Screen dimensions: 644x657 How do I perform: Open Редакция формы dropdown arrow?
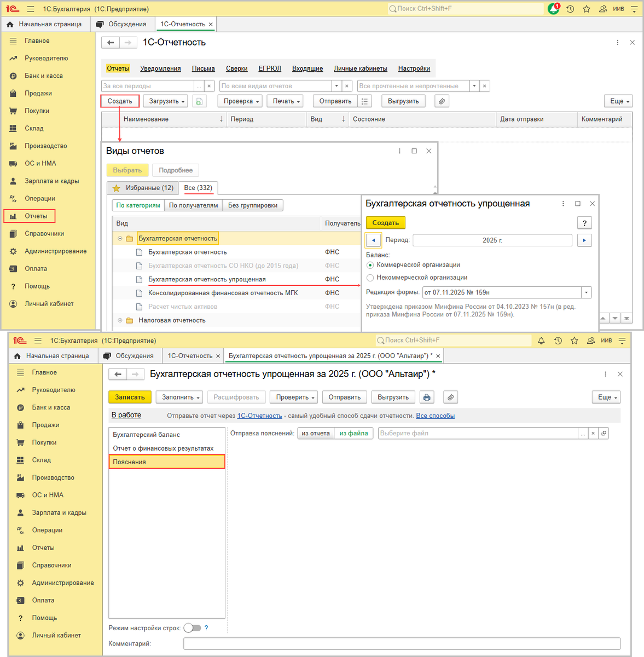point(587,292)
